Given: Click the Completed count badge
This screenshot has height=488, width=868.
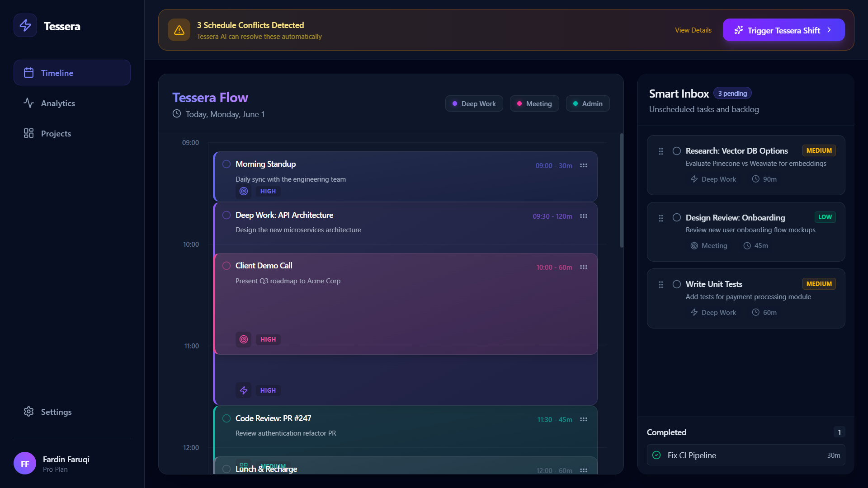Looking at the screenshot, I should (839, 432).
